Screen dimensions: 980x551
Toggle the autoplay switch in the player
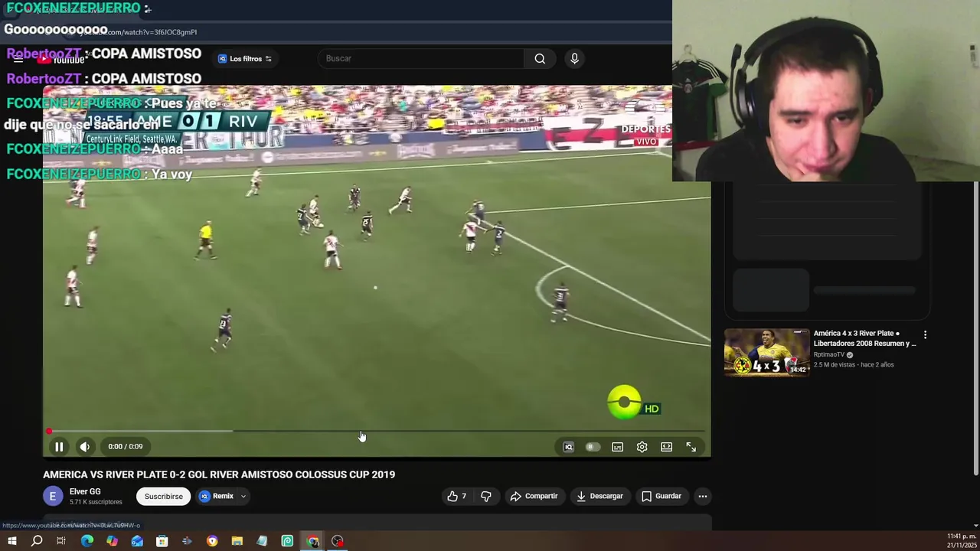593,447
